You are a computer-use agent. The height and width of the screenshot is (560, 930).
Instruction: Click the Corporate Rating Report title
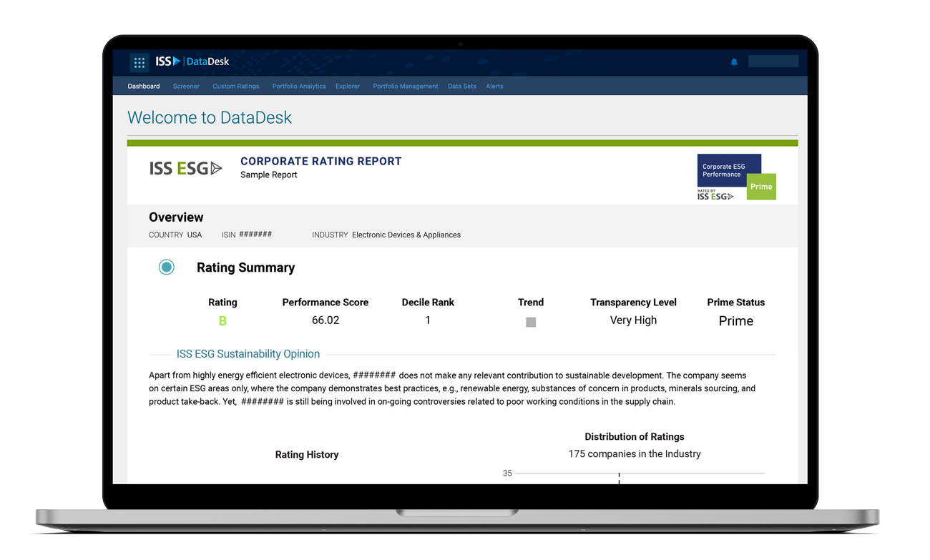coord(321,162)
